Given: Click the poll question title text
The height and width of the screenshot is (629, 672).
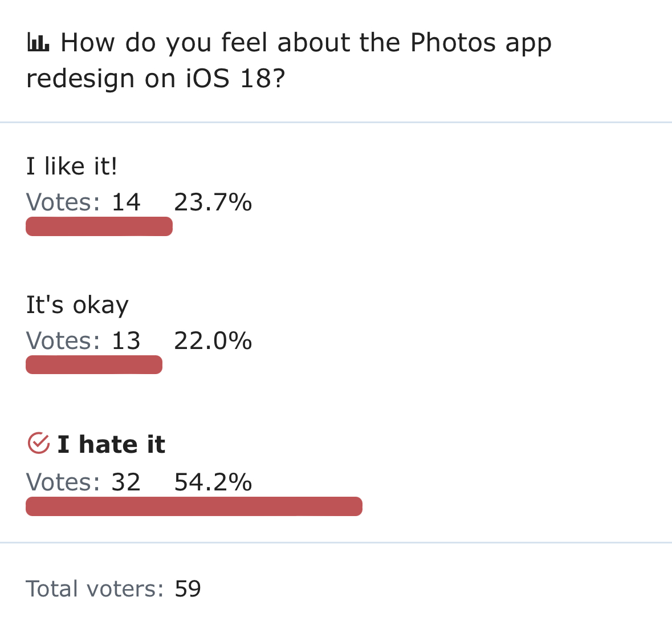Looking at the screenshot, I should (289, 60).
